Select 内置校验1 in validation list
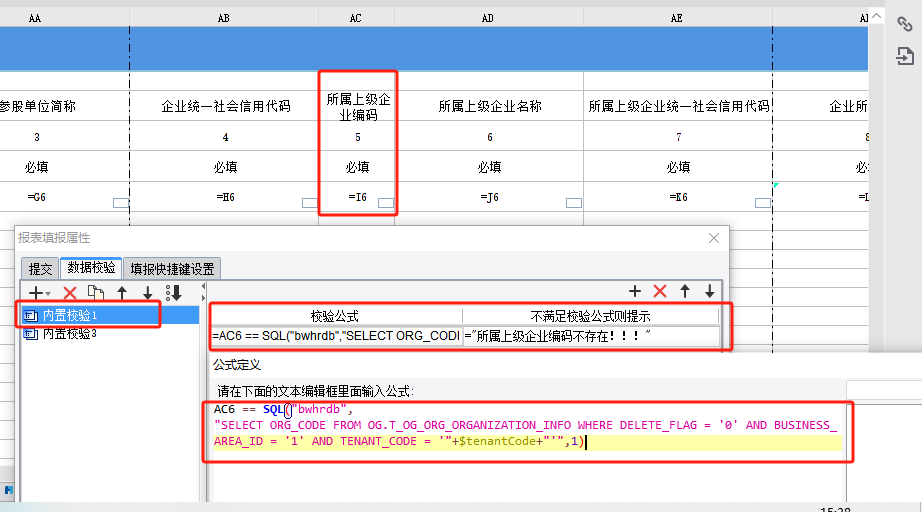 (110, 316)
